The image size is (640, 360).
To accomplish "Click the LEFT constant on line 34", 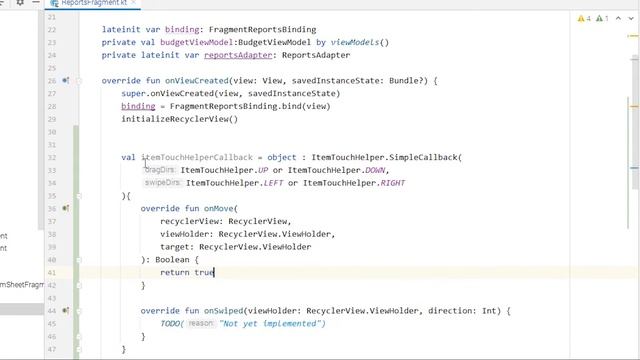I will coord(273,183).
